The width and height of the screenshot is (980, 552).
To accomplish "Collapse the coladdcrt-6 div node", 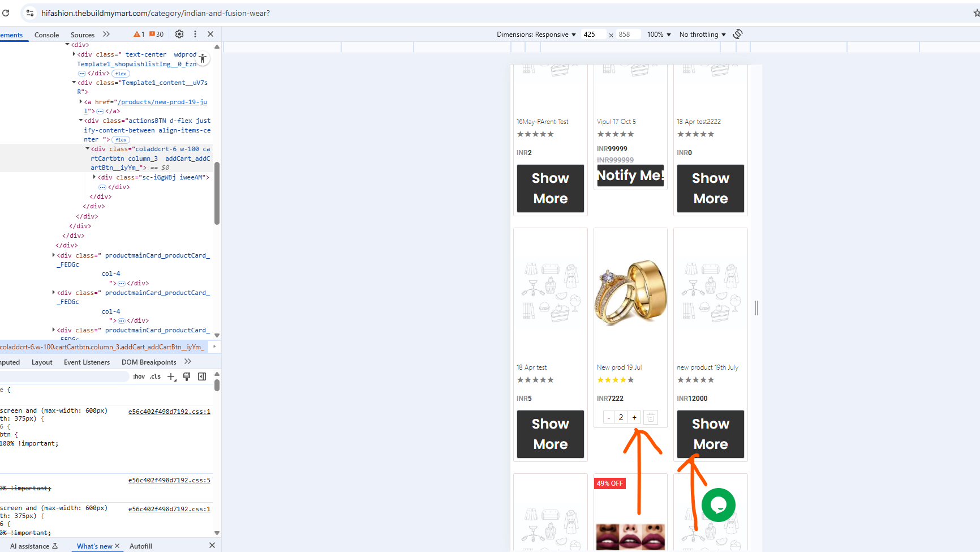I will click(x=88, y=149).
